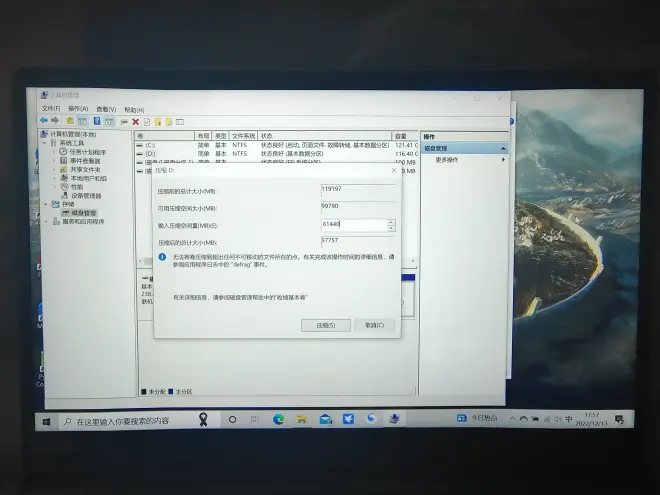This screenshot has height=495, width=660.
Task: Click the list view icon at toolbar end
Action: pyautogui.click(x=180, y=122)
